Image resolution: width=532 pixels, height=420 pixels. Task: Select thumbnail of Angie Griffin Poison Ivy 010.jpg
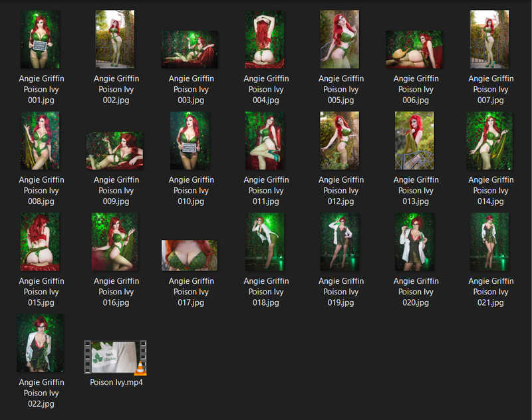pyautogui.click(x=190, y=141)
